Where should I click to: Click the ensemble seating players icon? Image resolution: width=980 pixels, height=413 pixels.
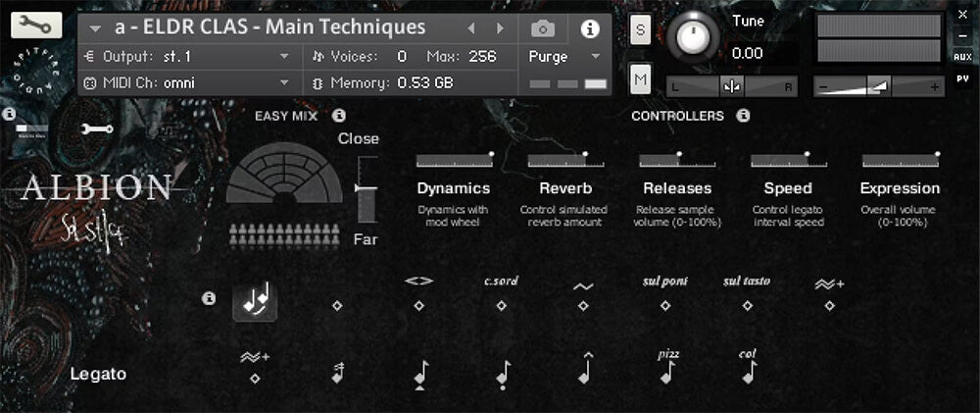pyautogui.click(x=284, y=236)
